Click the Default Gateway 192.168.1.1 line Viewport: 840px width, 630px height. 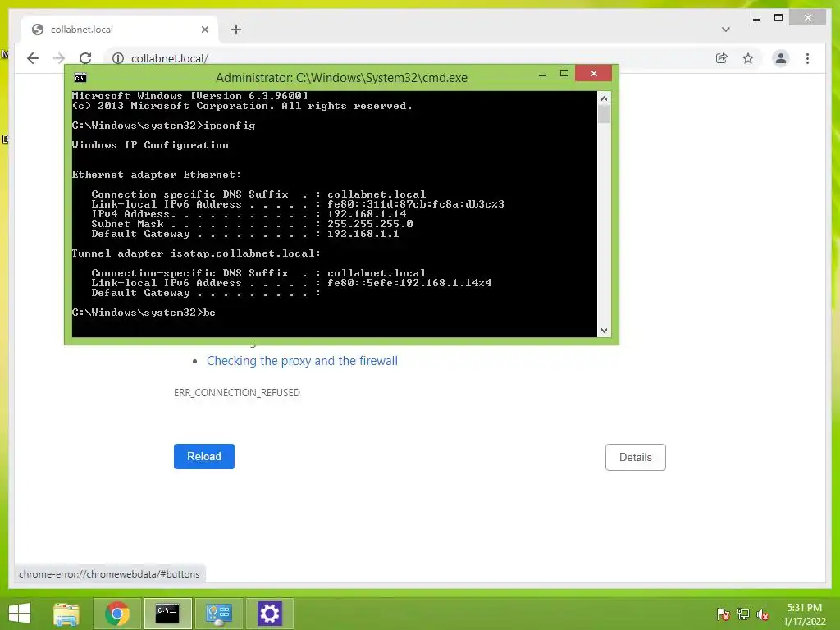(x=244, y=234)
